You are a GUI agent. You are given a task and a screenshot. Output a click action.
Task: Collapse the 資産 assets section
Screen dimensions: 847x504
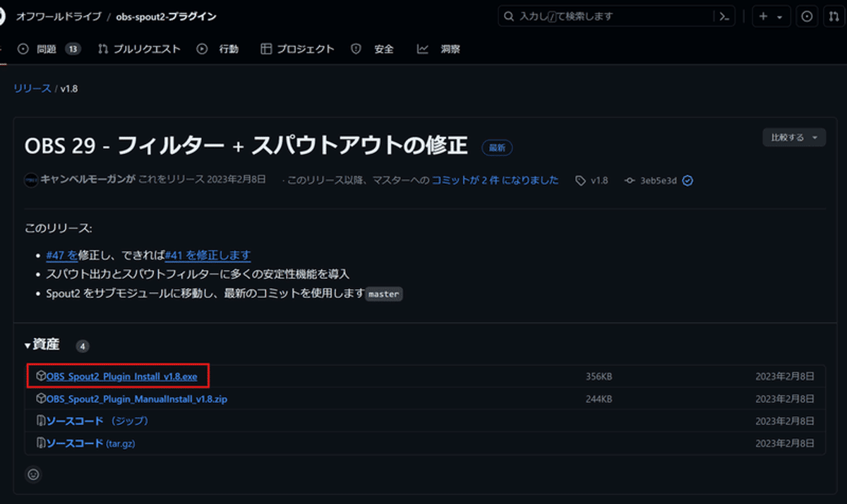tap(42, 345)
